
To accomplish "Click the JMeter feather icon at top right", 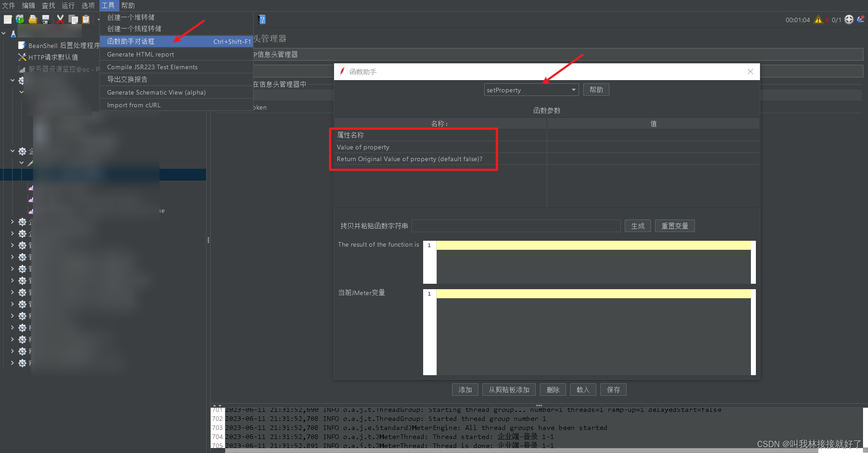I will tap(860, 19).
